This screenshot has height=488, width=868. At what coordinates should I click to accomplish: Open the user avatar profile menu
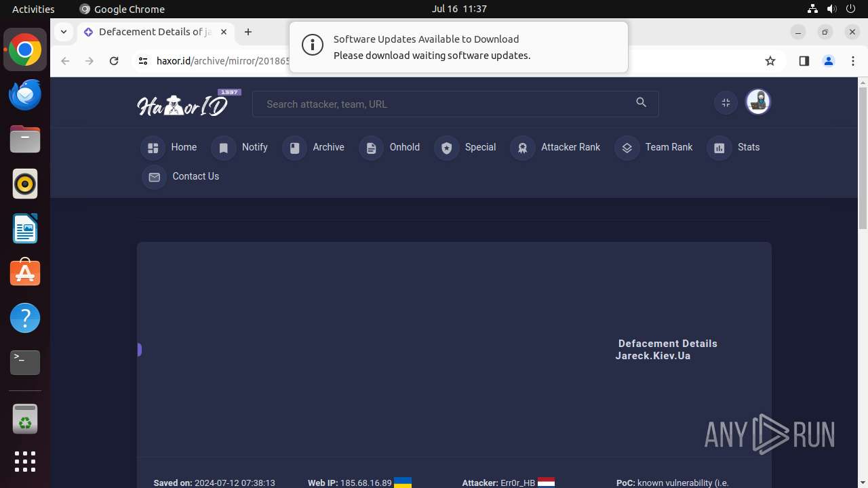tap(758, 102)
